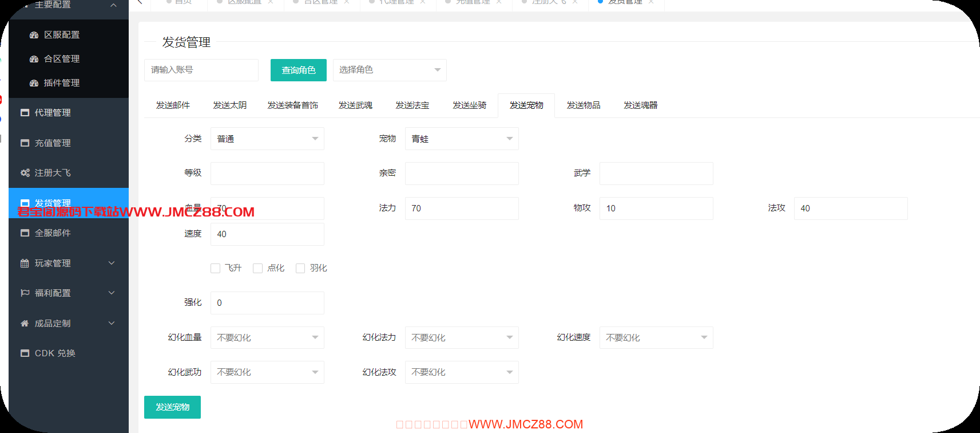Open the 幻化速度 dropdown
Viewport: 980px width, 433px height.
pyautogui.click(x=656, y=338)
